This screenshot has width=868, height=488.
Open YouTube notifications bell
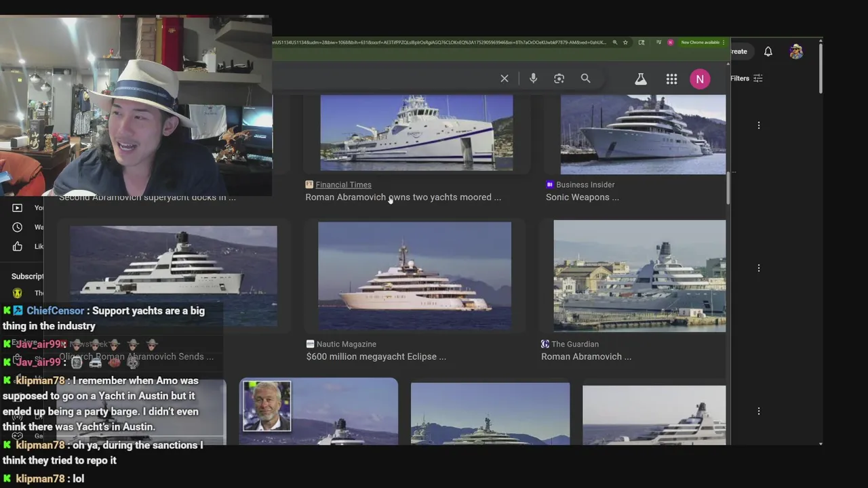pyautogui.click(x=768, y=52)
